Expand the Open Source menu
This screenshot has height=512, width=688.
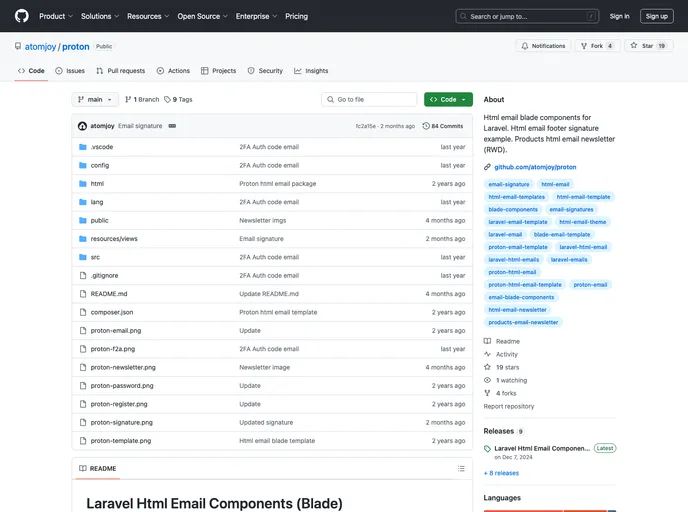click(x=202, y=16)
